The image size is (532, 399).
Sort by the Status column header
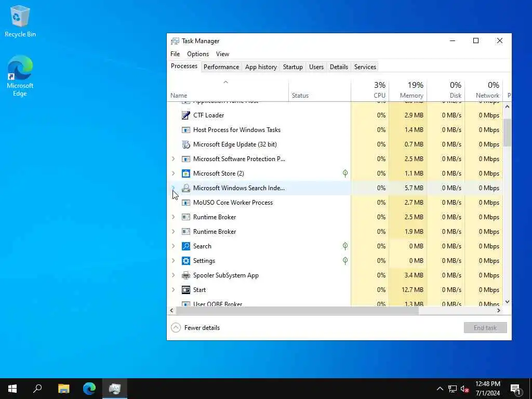point(320,90)
